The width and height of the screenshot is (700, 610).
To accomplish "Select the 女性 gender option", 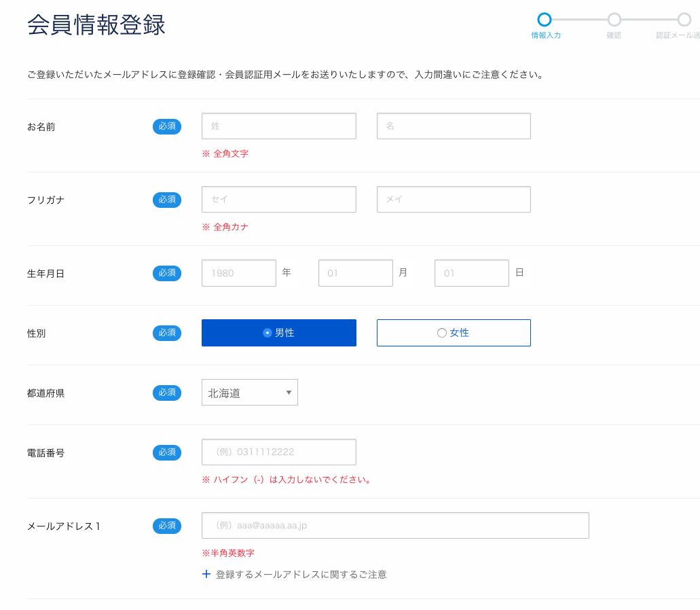I will 454,333.
